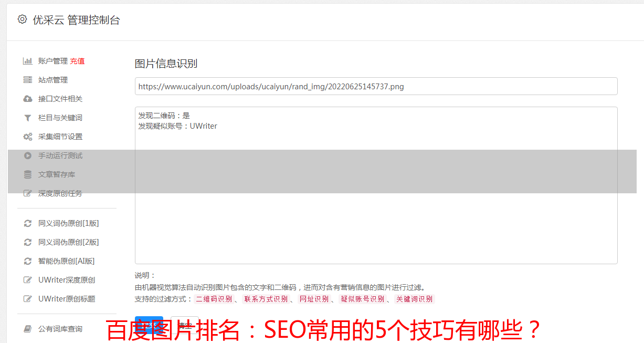
Task: Open the red 充值 recharge link
Action: [77, 61]
